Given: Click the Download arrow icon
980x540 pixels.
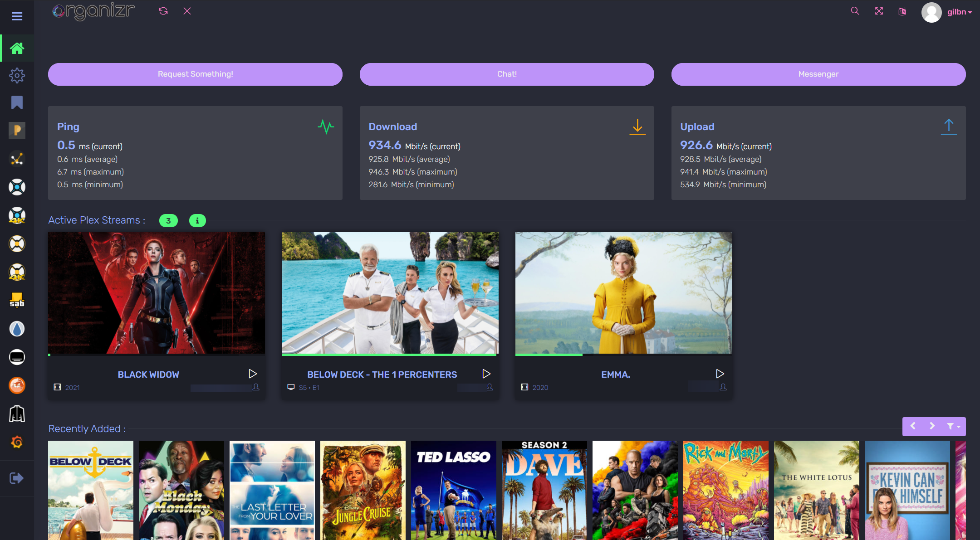Looking at the screenshot, I should click(637, 126).
